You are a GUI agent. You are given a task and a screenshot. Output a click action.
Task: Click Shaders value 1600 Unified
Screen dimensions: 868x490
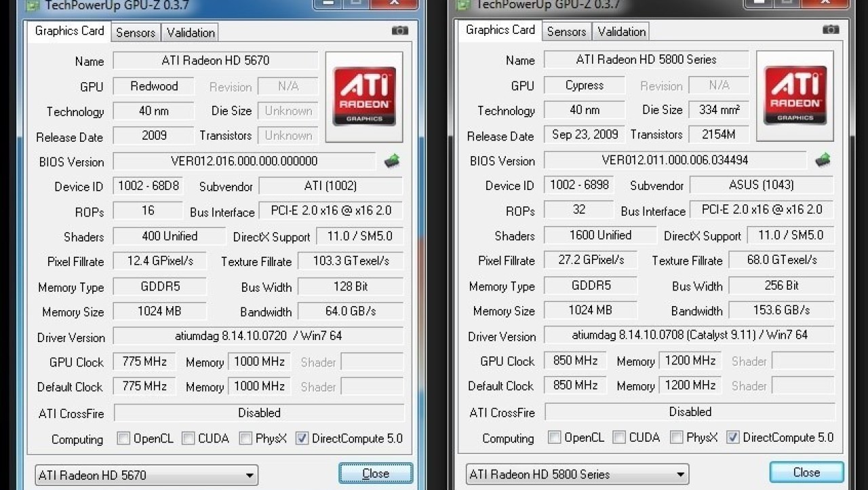[x=600, y=235]
